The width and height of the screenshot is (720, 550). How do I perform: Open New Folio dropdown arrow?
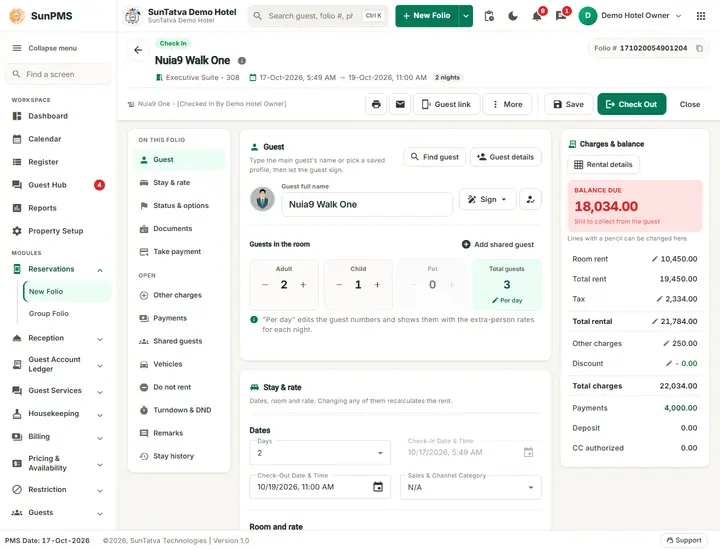click(466, 16)
